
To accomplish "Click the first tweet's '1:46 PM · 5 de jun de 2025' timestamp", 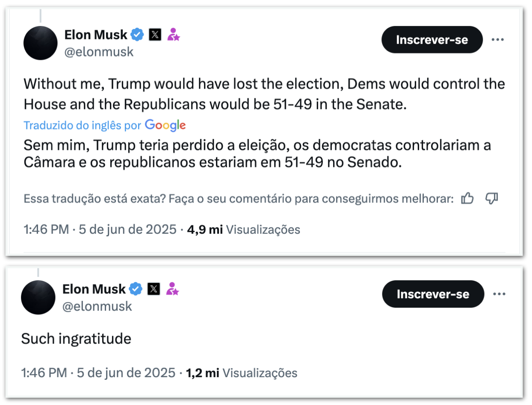I will click(x=100, y=229).
